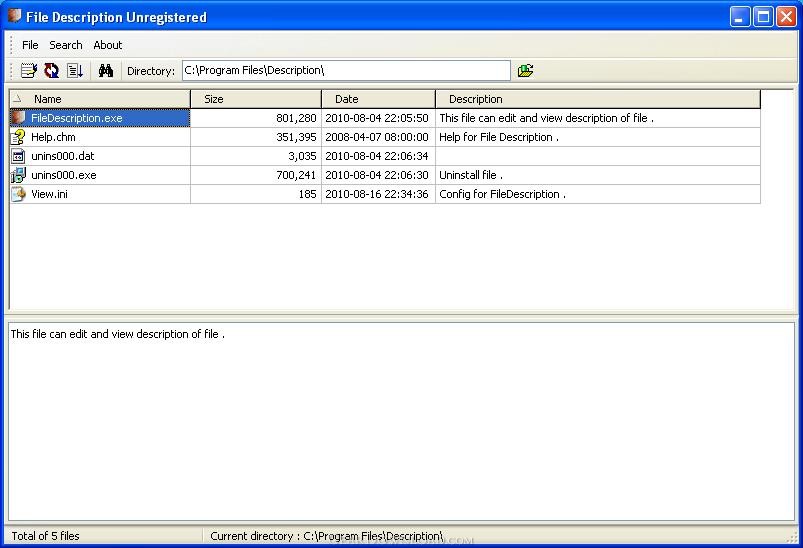Click the app icon in title bar

(x=14, y=16)
